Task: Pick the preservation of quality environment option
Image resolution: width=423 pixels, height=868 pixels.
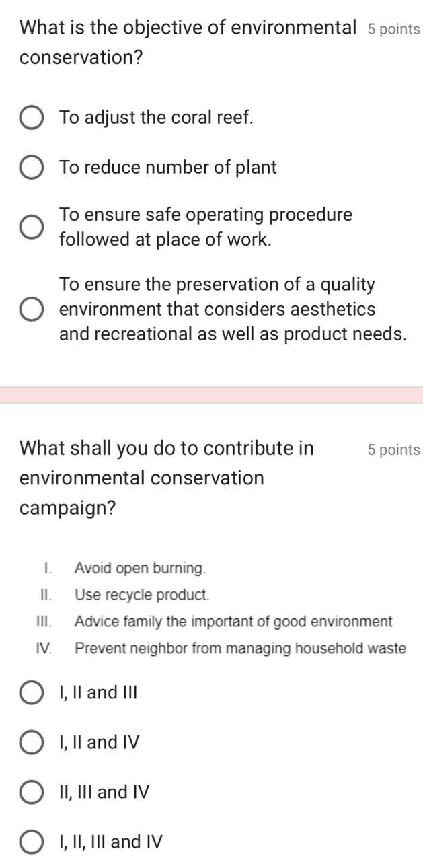Action: (31, 310)
